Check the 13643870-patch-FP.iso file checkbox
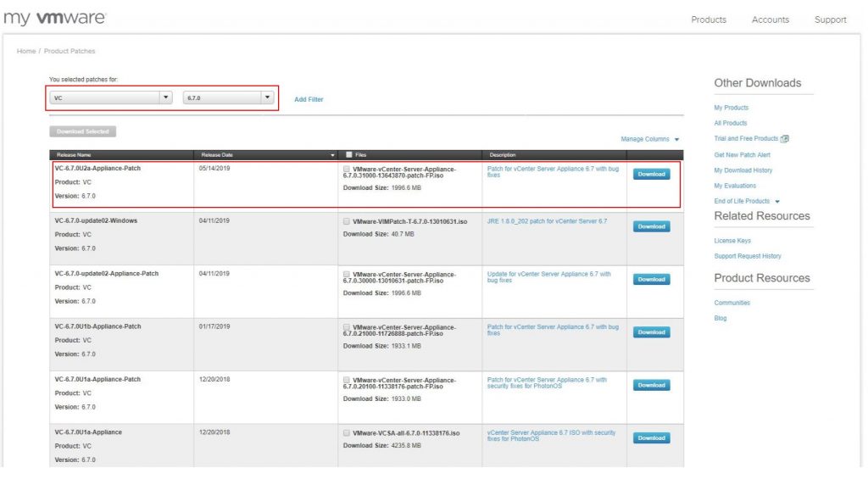868x479 pixels. point(346,169)
